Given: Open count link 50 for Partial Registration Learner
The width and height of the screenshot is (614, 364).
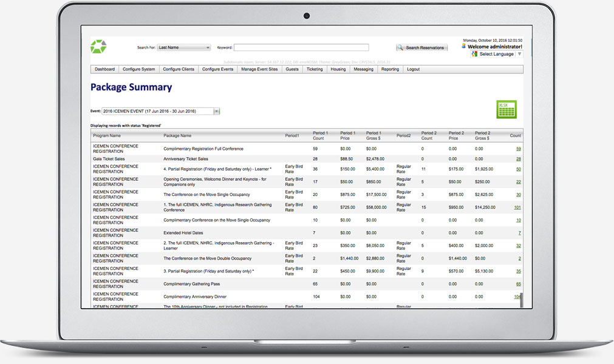Looking at the screenshot, I should click(x=519, y=169).
